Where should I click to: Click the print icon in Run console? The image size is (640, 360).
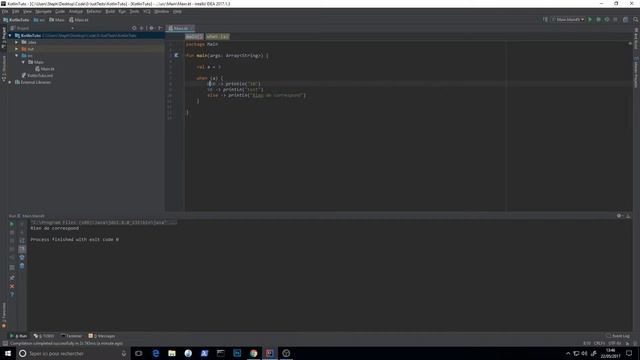pyautogui.click(x=22, y=258)
